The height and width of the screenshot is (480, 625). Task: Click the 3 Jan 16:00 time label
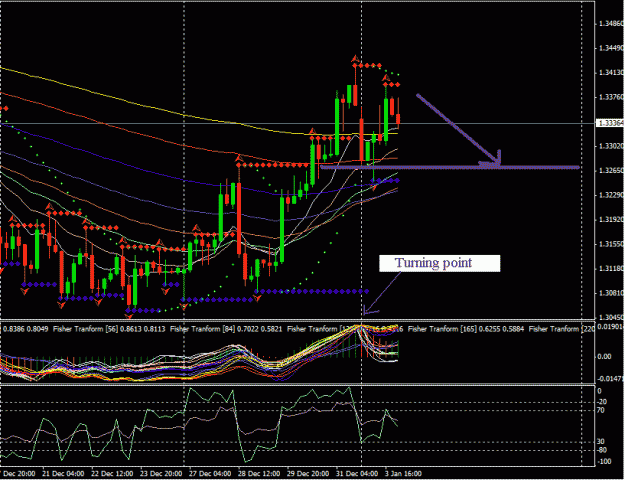pyautogui.click(x=405, y=474)
